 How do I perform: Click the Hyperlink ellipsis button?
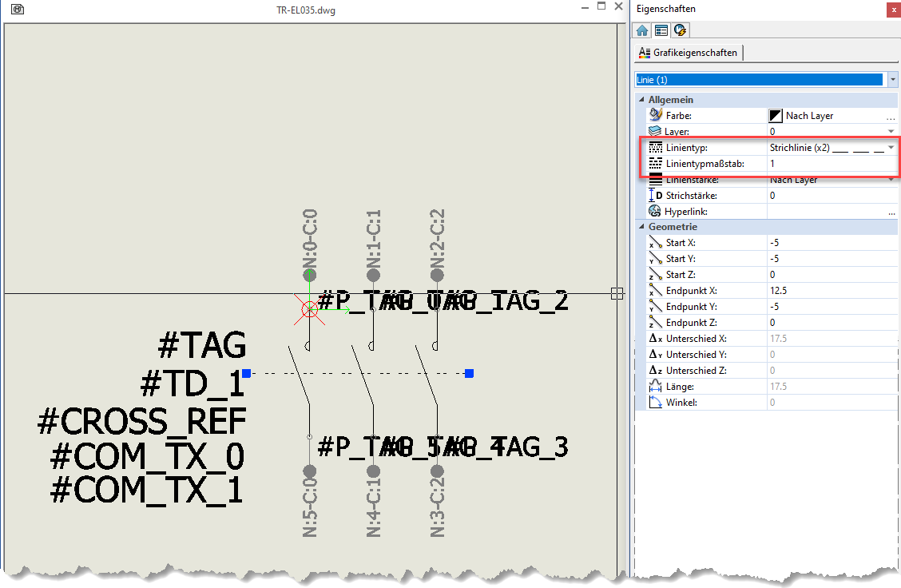(x=891, y=213)
